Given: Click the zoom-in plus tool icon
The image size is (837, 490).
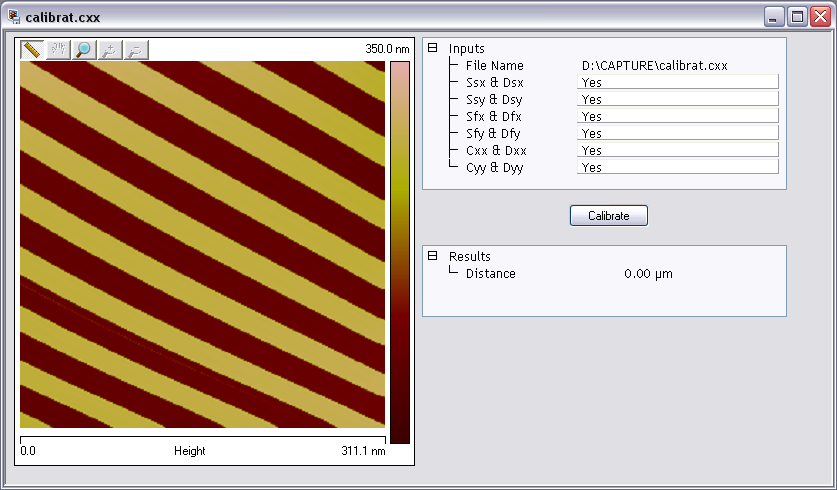Looking at the screenshot, I should tap(110, 50).
